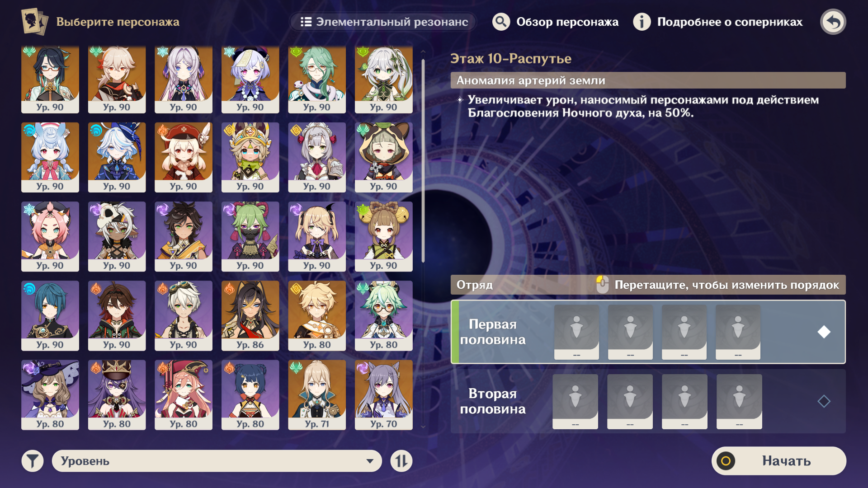Click the back arrow return icon

coord(833,22)
